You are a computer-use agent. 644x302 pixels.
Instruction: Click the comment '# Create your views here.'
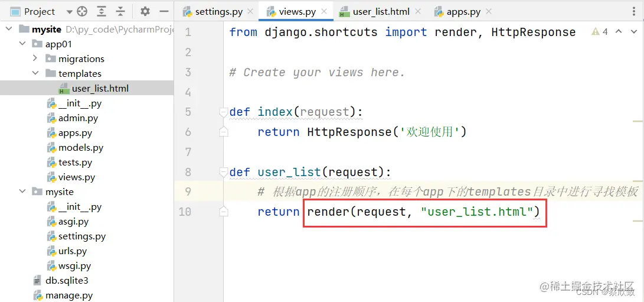point(318,73)
